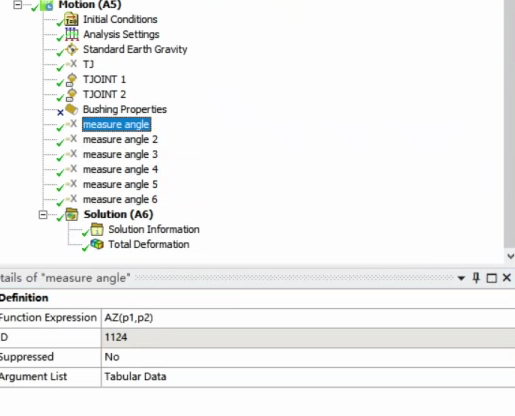Select the Total Deformation result icon
Screen dimensions: 515x416
pyautogui.click(x=97, y=244)
